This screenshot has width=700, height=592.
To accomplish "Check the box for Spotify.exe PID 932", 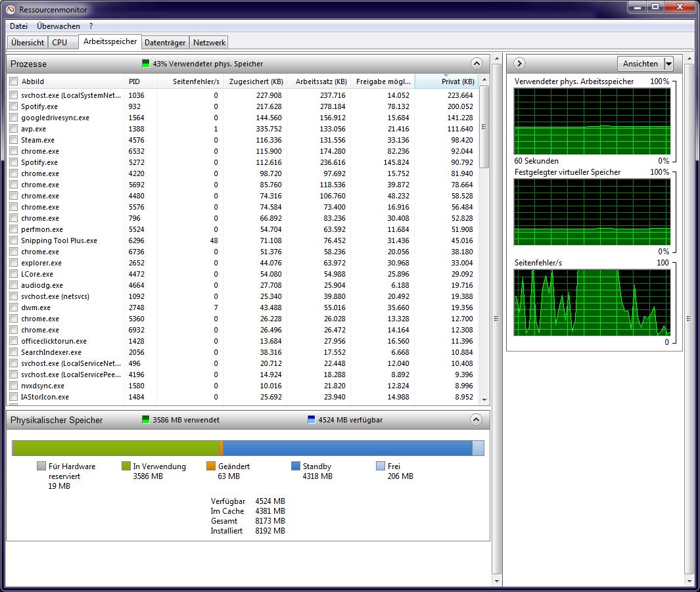I will pyautogui.click(x=14, y=106).
